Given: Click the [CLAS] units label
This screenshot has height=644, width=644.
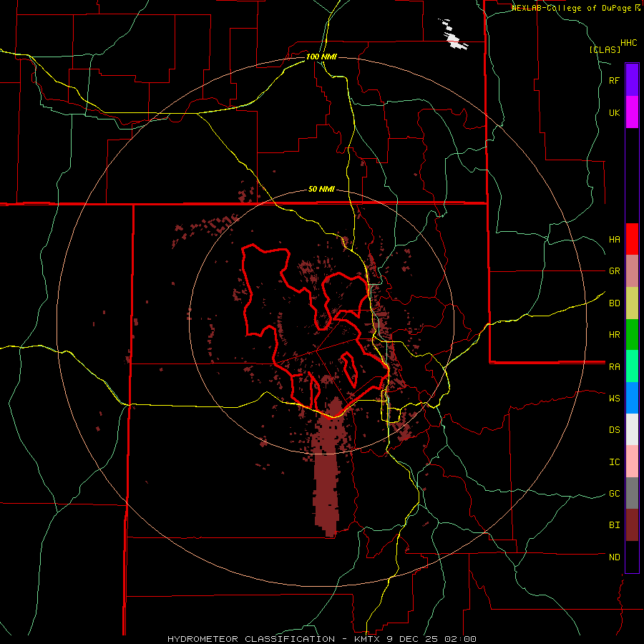Looking at the screenshot, I should (x=605, y=49).
